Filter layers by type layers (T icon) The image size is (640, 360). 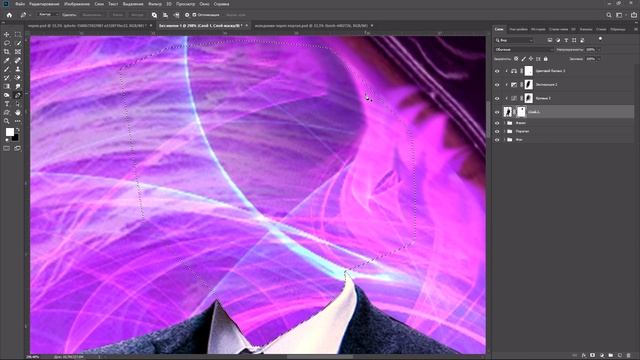[x=566, y=40]
